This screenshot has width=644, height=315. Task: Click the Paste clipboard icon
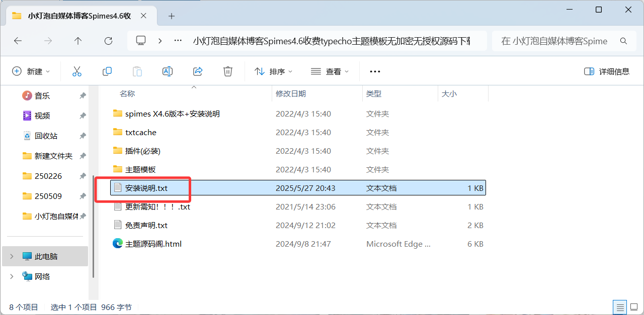coord(137,71)
